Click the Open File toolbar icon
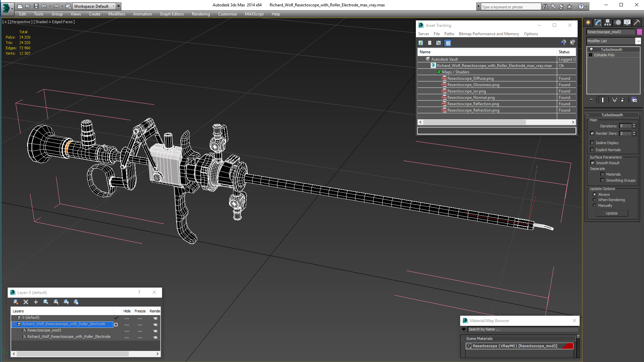This screenshot has width=644, height=362. coord(28,6)
